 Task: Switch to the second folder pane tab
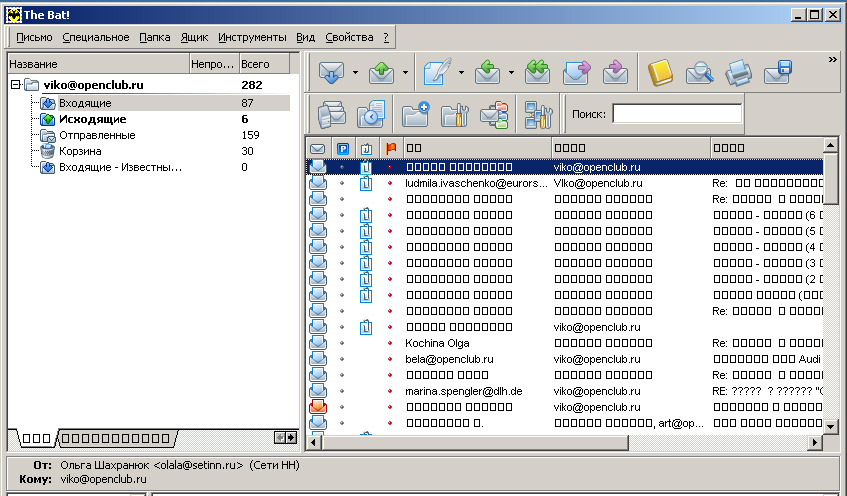[x=116, y=438]
